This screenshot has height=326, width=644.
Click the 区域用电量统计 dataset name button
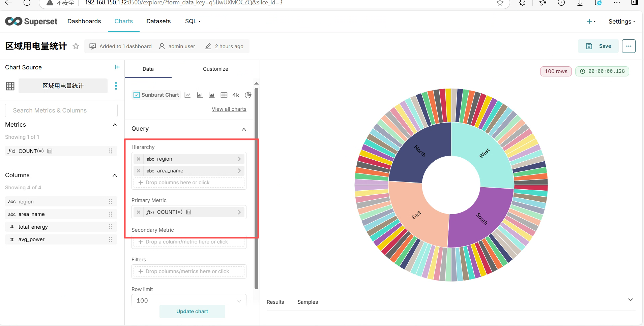(63, 86)
